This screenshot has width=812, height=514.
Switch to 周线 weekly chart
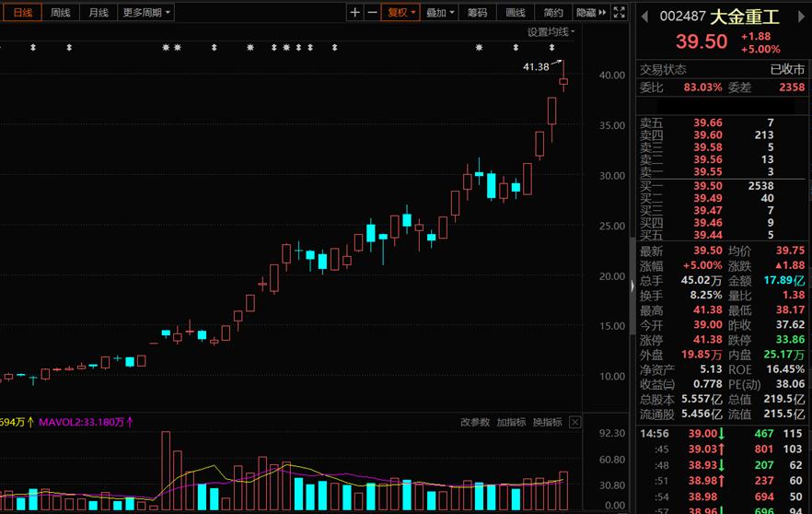[x=61, y=13]
